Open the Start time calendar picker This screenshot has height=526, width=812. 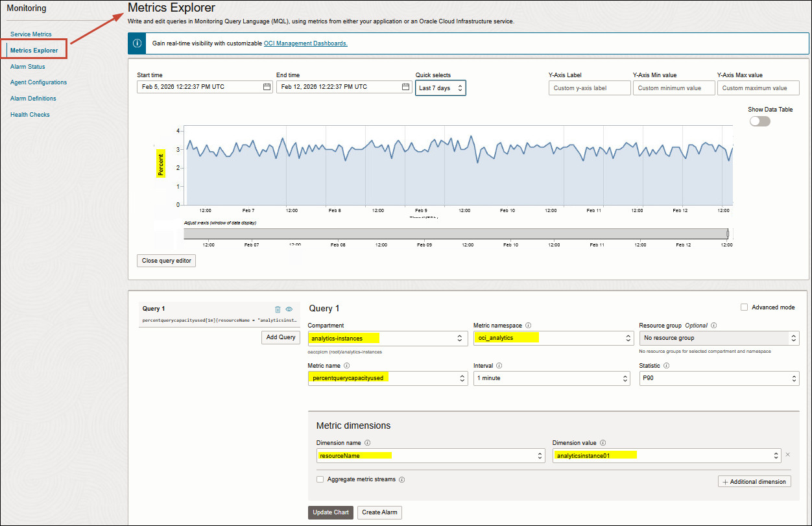(x=267, y=88)
